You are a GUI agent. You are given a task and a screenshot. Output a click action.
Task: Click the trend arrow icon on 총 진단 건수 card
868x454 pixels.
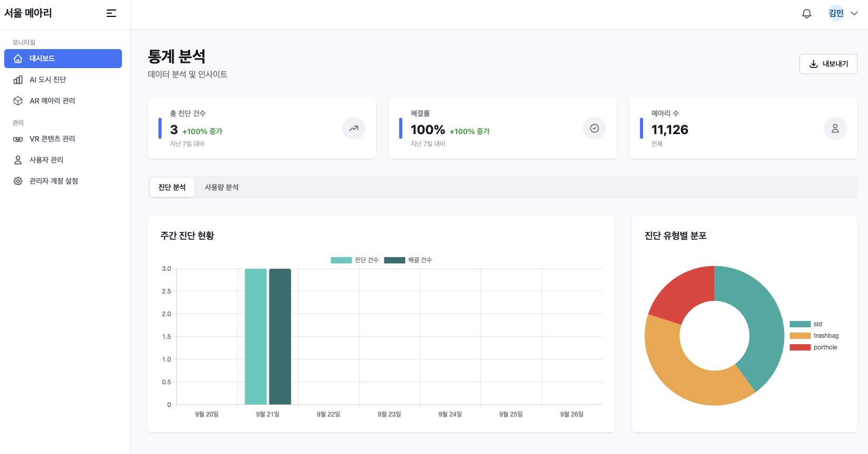(354, 128)
